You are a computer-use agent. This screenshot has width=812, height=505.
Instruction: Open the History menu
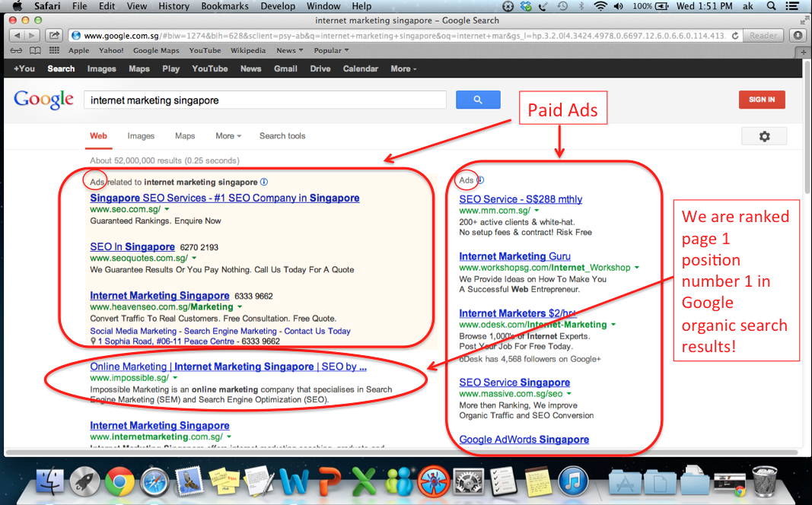pyautogui.click(x=174, y=6)
